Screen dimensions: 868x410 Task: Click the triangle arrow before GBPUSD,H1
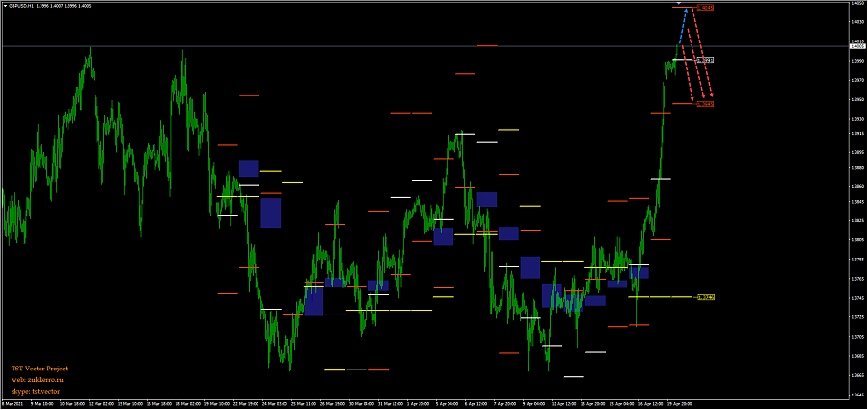pos(5,6)
